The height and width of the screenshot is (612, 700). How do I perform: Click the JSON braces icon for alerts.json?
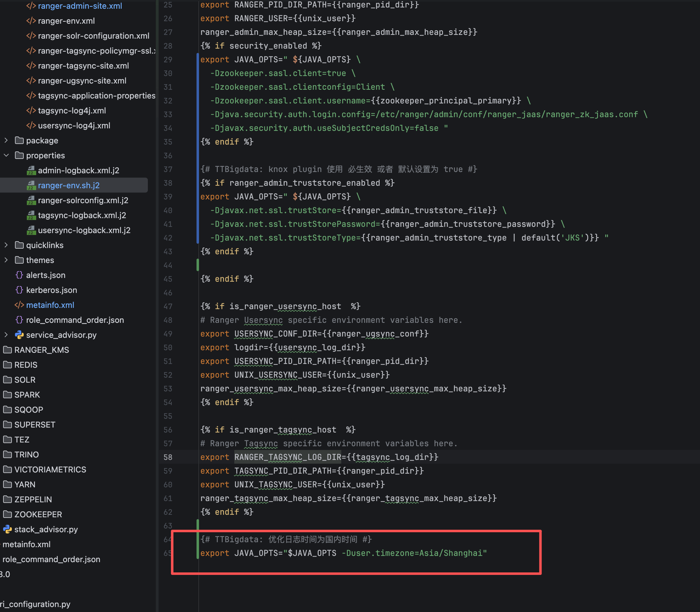pos(19,275)
